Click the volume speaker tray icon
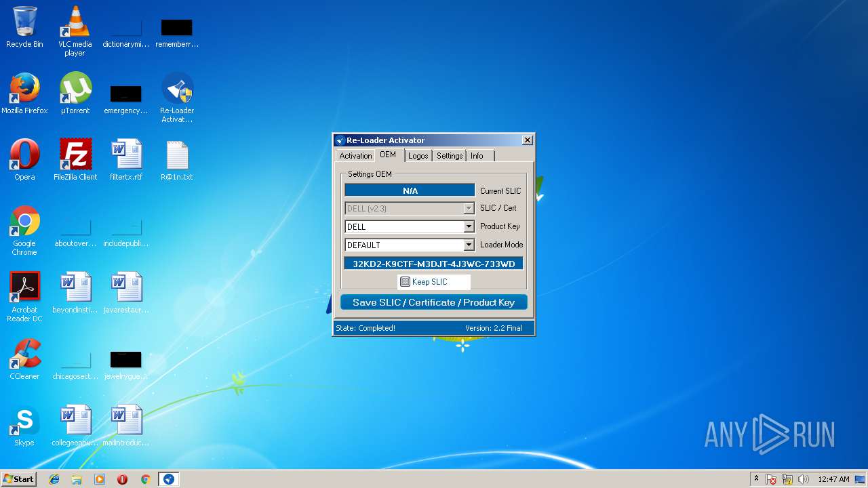The image size is (868, 488). (x=804, y=479)
